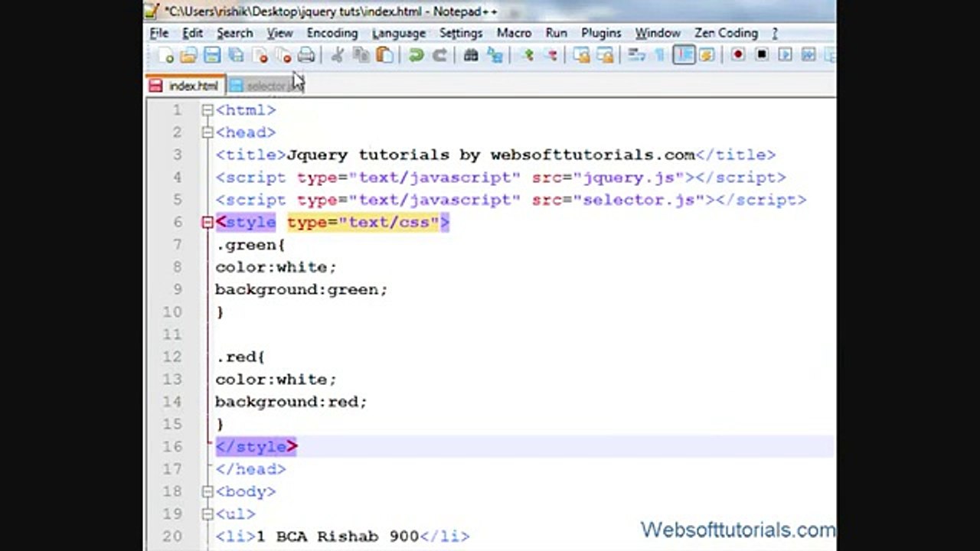This screenshot has height=551, width=980.
Task: Open the View menu
Action: [279, 33]
